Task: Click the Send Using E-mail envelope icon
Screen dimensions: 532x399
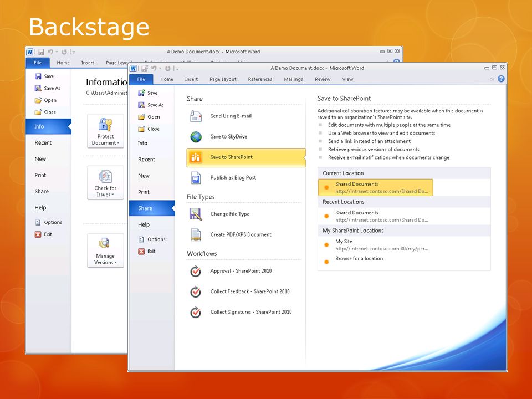Action: pos(196,116)
